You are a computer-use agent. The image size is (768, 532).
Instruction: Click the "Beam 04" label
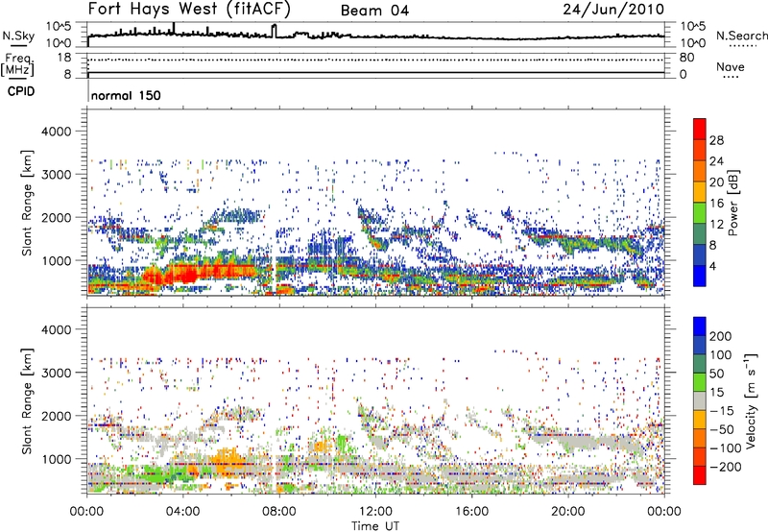click(374, 11)
